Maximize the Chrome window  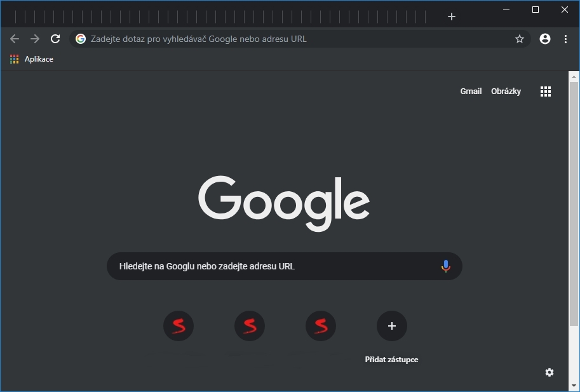pyautogui.click(x=536, y=10)
